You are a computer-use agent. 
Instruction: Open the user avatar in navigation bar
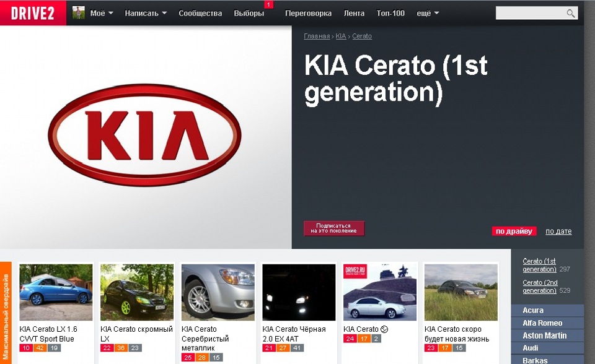point(79,13)
